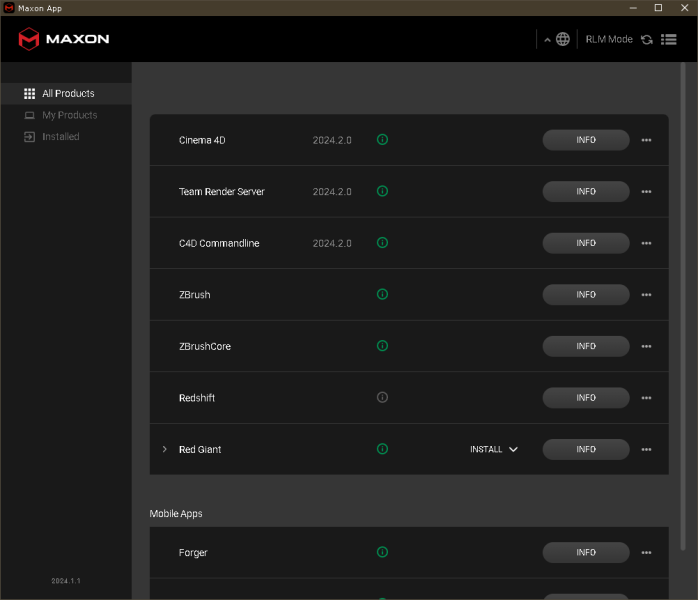Click the Maxon App title bar icon
Image resolution: width=698 pixels, height=600 pixels.
click(9, 8)
